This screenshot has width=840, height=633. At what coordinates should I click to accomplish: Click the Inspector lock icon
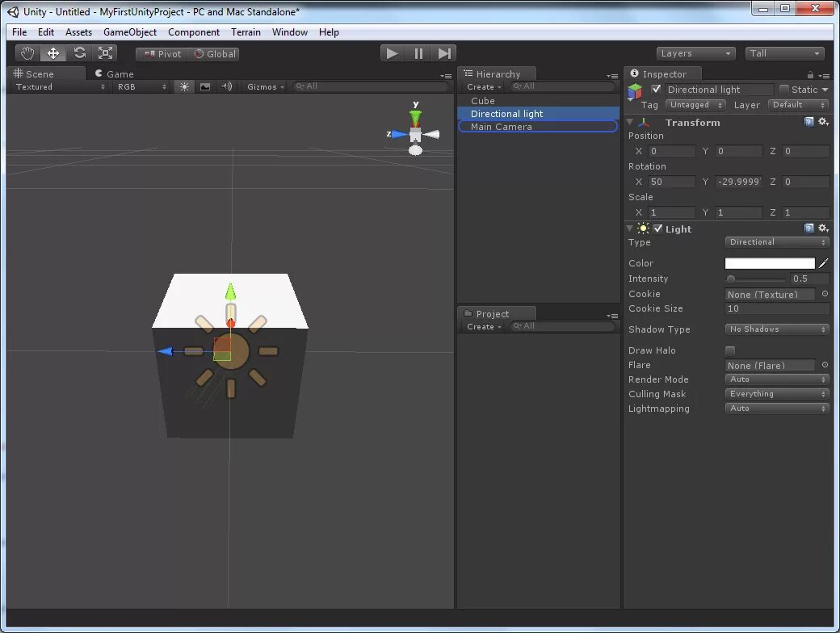point(810,75)
